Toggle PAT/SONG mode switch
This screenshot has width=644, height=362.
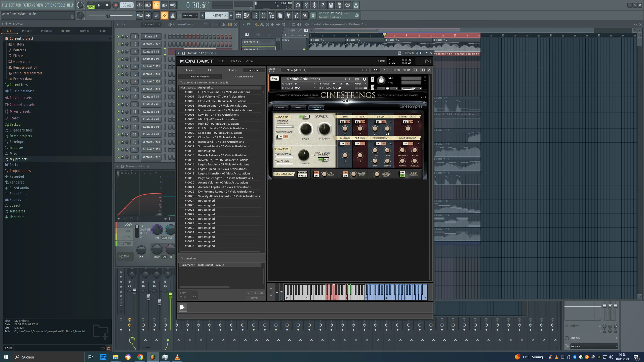(x=91, y=5)
